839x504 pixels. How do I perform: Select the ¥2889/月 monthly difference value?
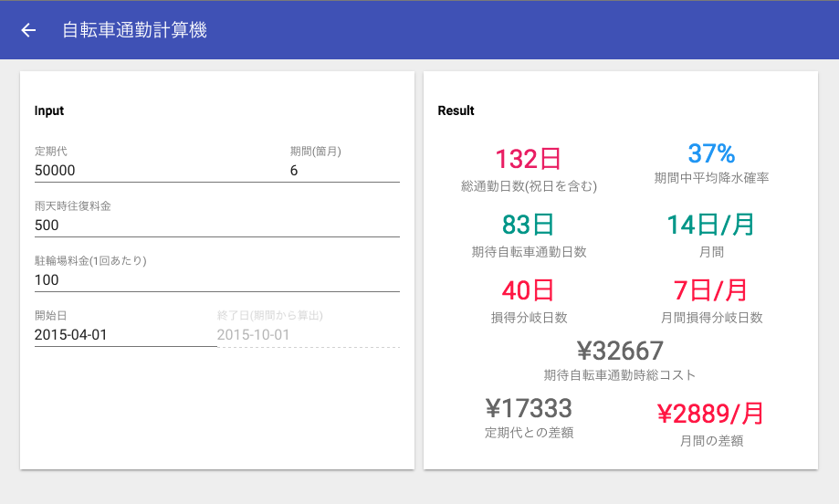click(711, 414)
